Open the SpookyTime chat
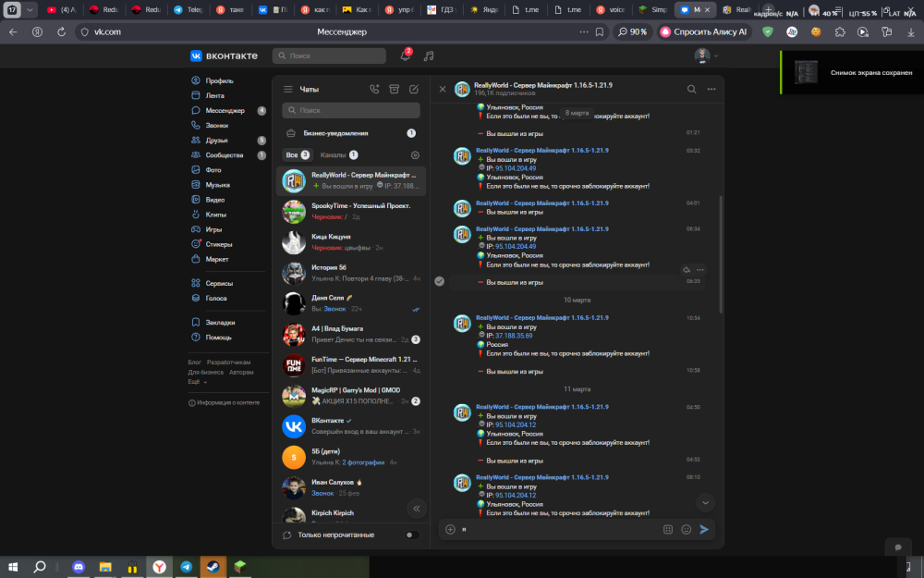 [350, 211]
